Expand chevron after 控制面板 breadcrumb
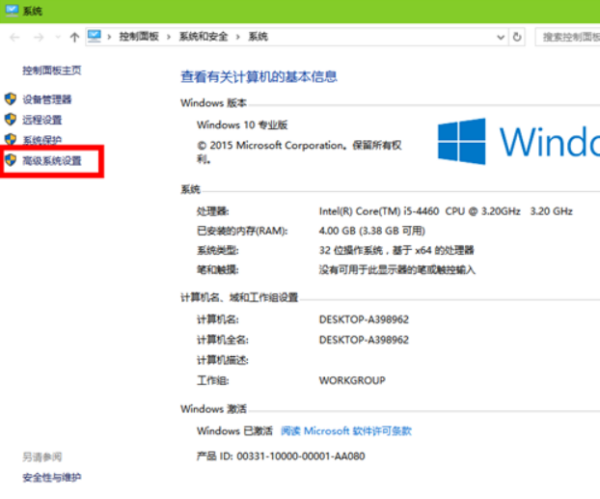Image resolution: width=600 pixels, height=499 pixels. coord(169,37)
